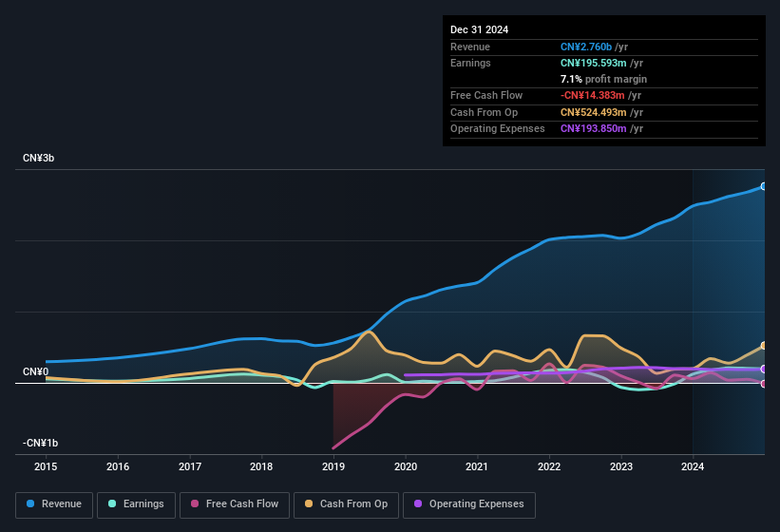Toggle the Earnings legend button
This screenshot has width=780, height=532.
[x=136, y=504]
